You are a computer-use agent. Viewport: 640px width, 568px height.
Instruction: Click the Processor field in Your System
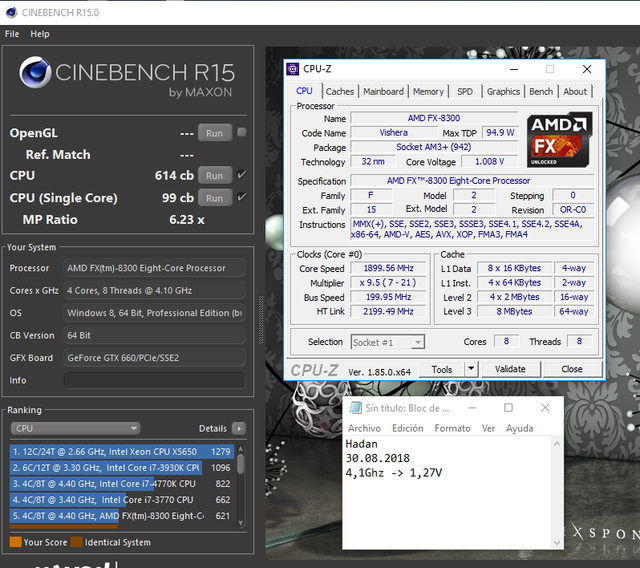pos(154,268)
